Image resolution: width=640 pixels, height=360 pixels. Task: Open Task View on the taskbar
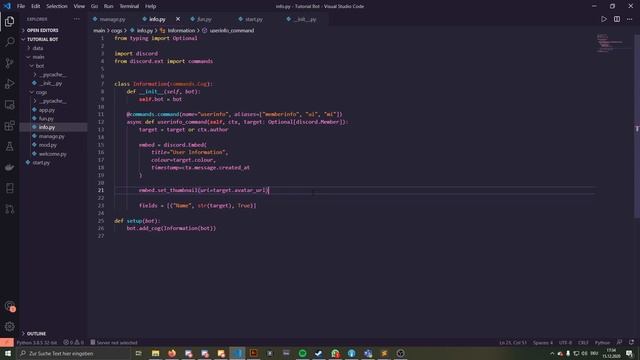click(x=138, y=353)
